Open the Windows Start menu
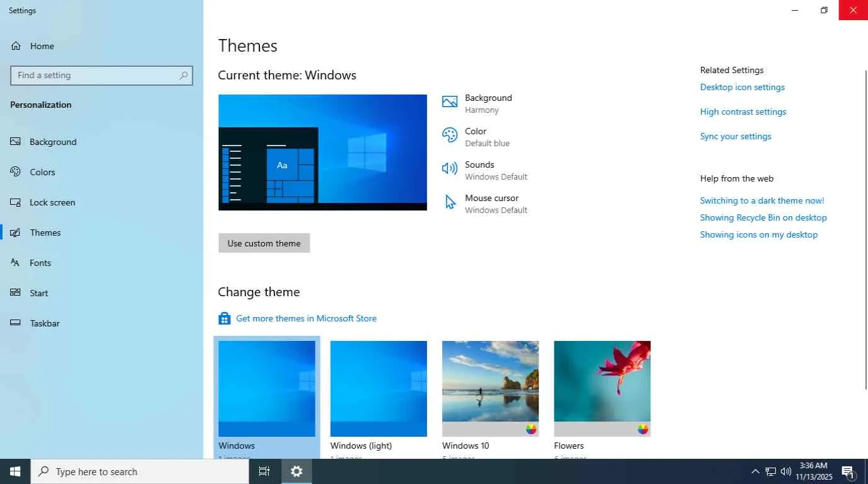 15,471
